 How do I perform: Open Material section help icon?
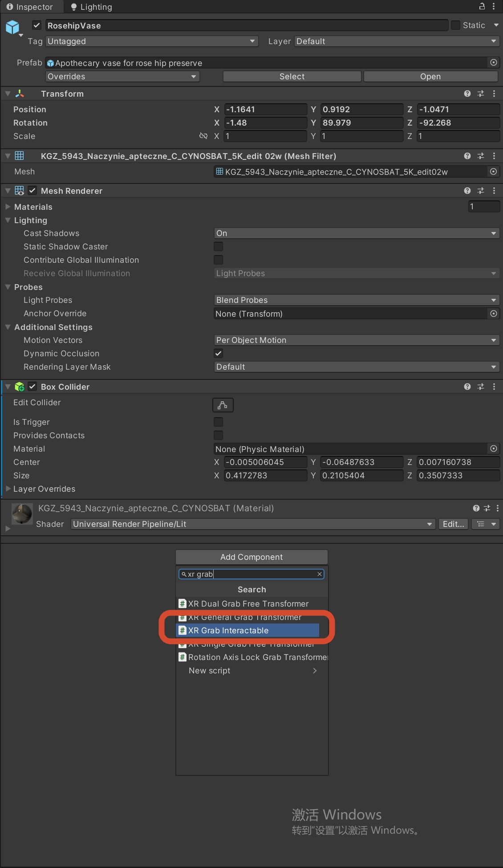coord(476,508)
